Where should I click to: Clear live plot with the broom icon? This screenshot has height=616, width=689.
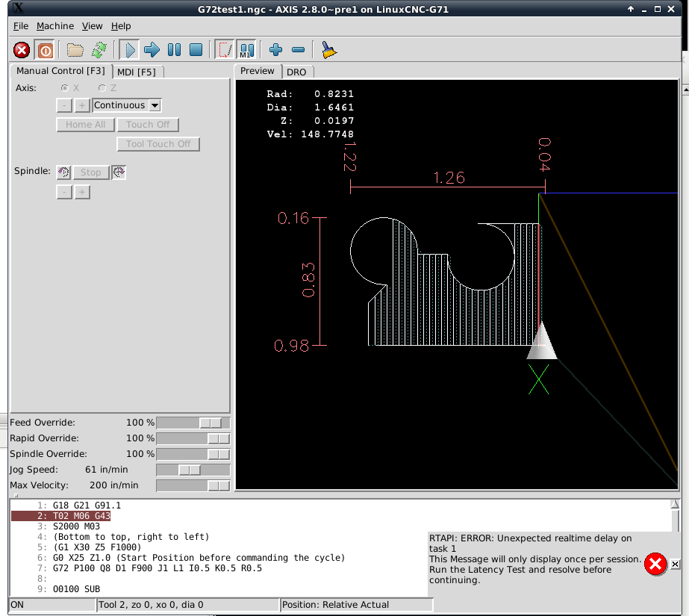point(328,50)
